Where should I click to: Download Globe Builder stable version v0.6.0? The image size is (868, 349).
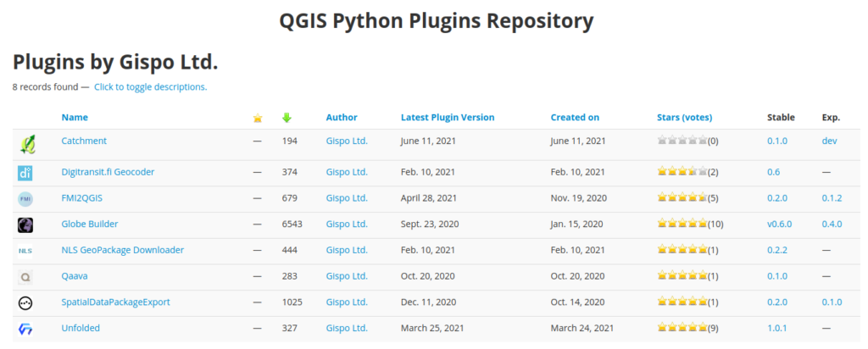(x=780, y=224)
